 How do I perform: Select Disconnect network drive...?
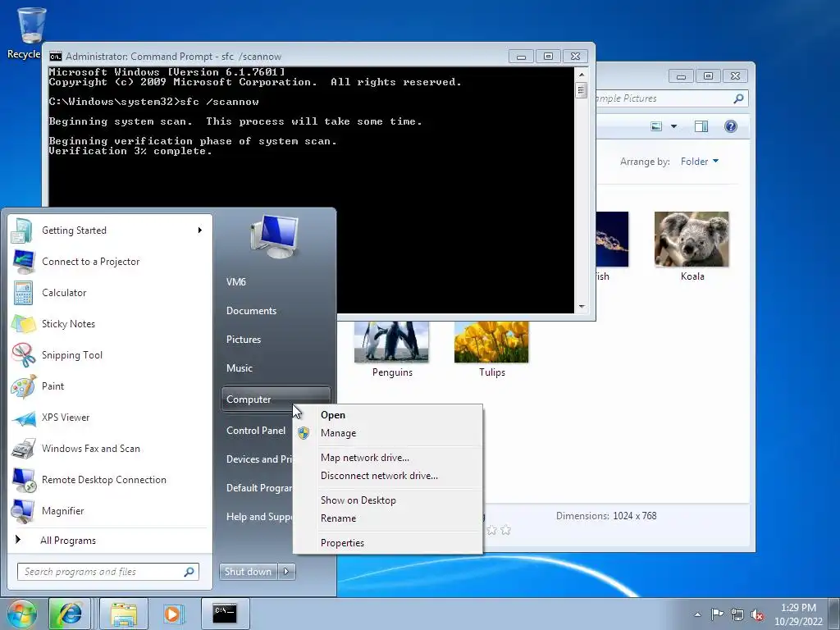tap(388, 476)
